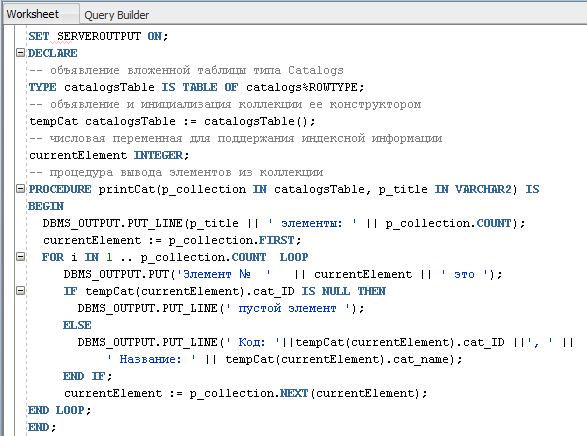Click the comment about инициализация коллекции
This screenshot has height=436, width=587.
[x=225, y=104]
